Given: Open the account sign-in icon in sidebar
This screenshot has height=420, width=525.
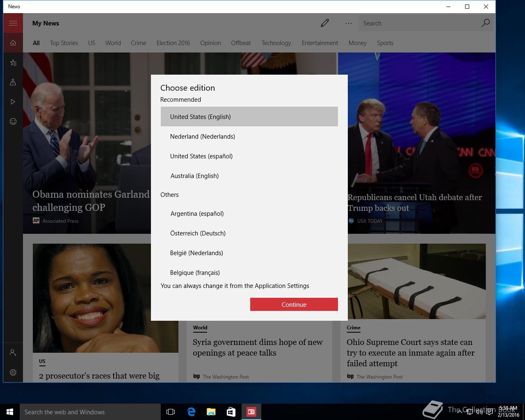Looking at the screenshot, I should (x=13, y=352).
